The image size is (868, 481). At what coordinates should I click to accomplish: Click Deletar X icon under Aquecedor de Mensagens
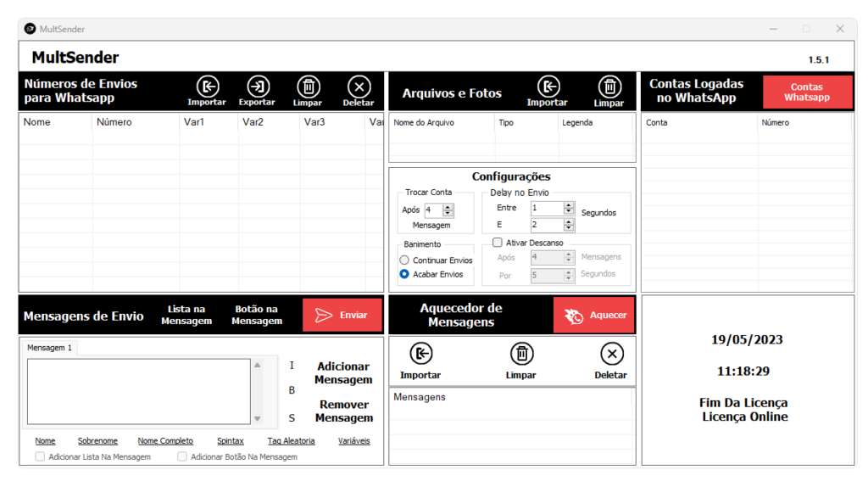click(612, 354)
